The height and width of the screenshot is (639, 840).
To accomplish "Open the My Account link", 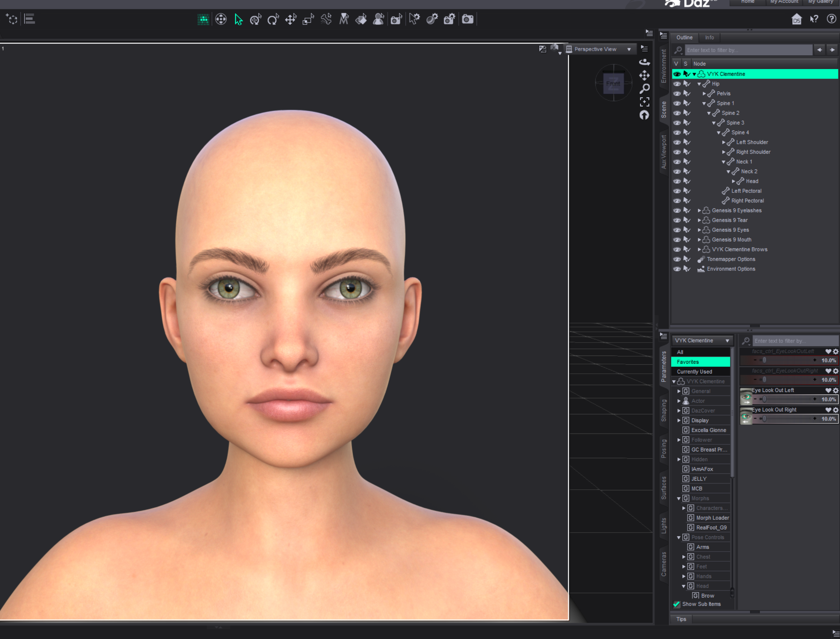I will coord(784,2).
